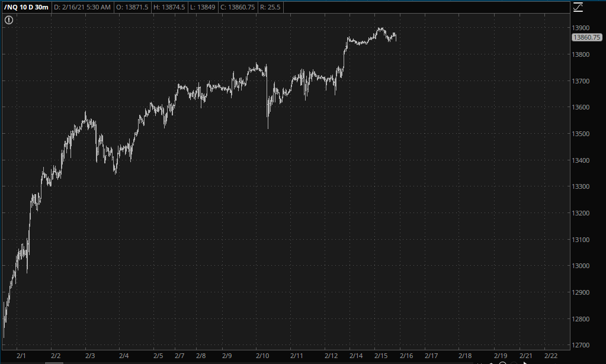Click the 13860.75 current price bubble
This screenshot has height=364, width=606.
pos(587,37)
